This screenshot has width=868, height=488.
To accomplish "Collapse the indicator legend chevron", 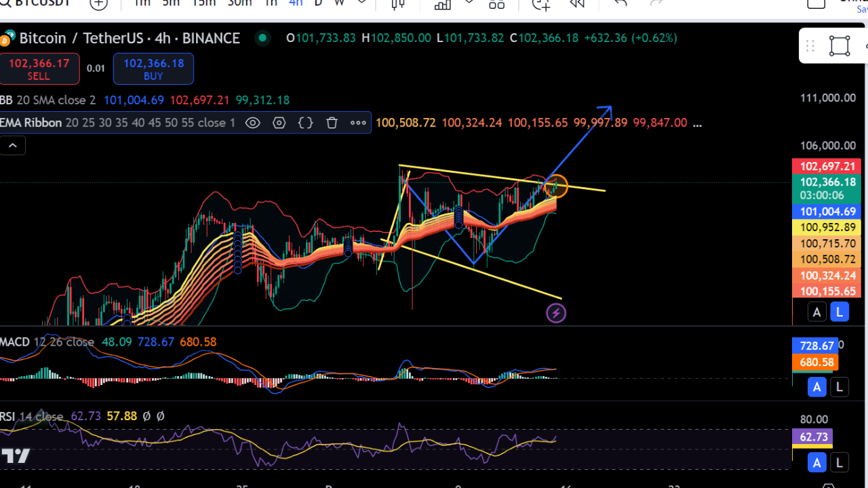I will tap(13, 145).
